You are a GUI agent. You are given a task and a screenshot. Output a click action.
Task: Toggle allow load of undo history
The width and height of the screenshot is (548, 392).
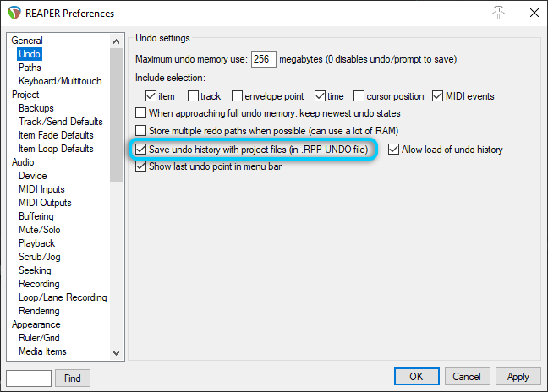[393, 150]
